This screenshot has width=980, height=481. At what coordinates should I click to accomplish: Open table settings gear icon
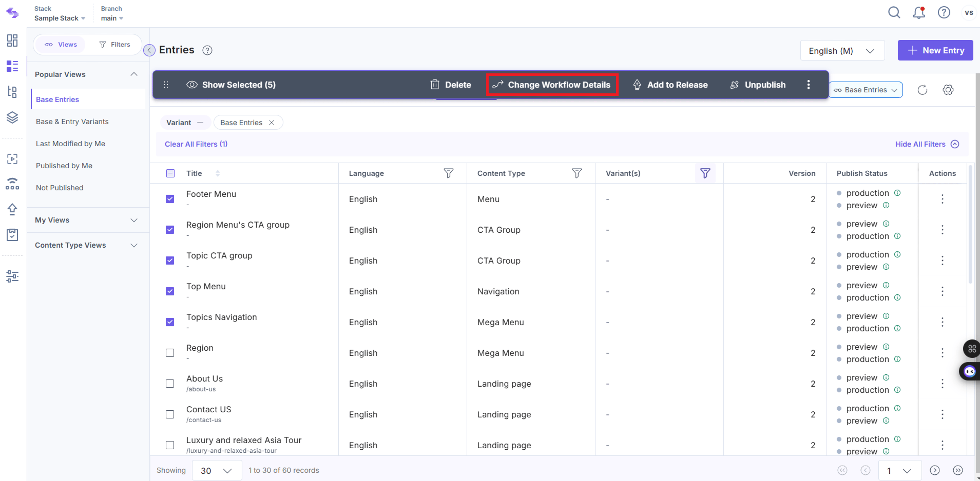click(948, 90)
